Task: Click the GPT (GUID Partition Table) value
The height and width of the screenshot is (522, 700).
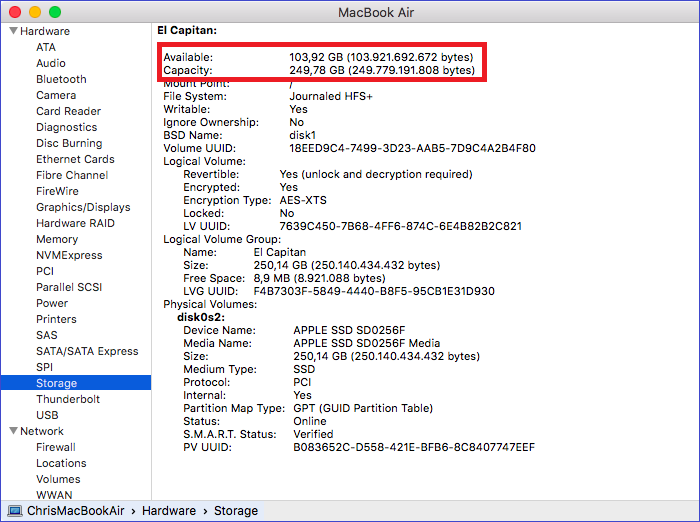Action: [x=363, y=408]
